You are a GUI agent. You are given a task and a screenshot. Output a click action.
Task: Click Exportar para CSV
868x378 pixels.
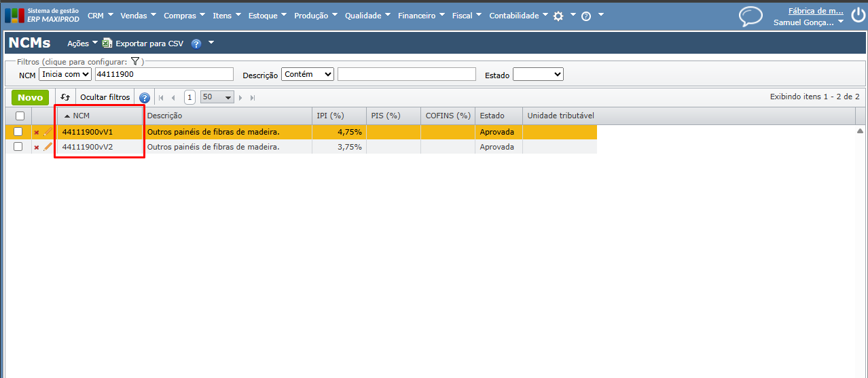pyautogui.click(x=149, y=44)
